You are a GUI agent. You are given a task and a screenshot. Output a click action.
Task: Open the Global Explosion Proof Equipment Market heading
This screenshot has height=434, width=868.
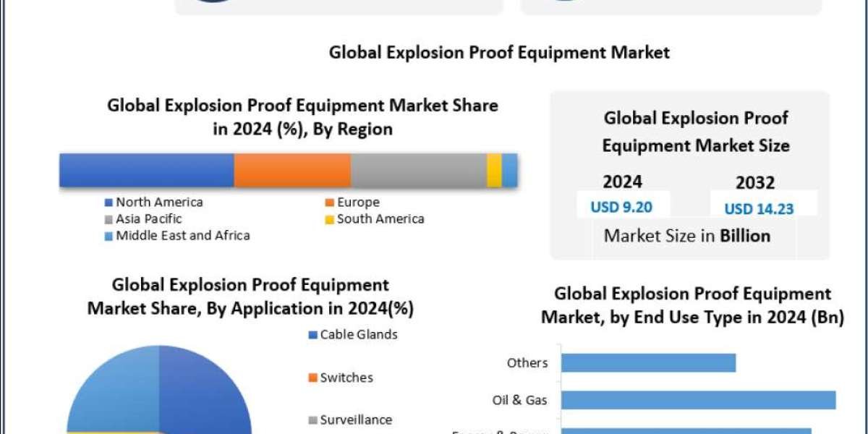pyautogui.click(x=501, y=52)
